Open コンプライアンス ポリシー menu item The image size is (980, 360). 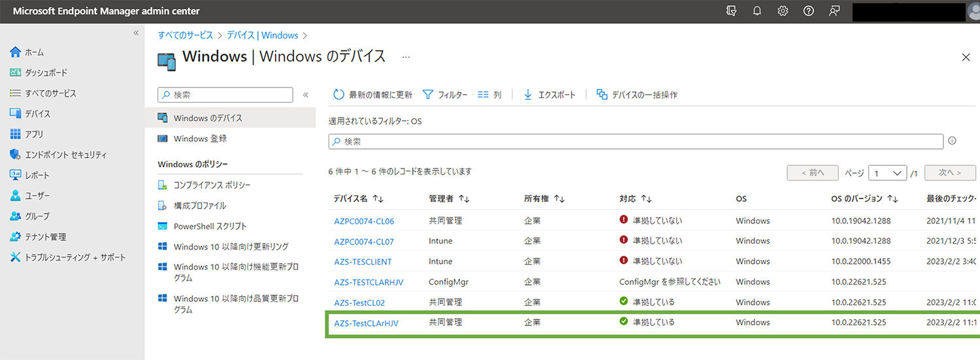pos(212,186)
